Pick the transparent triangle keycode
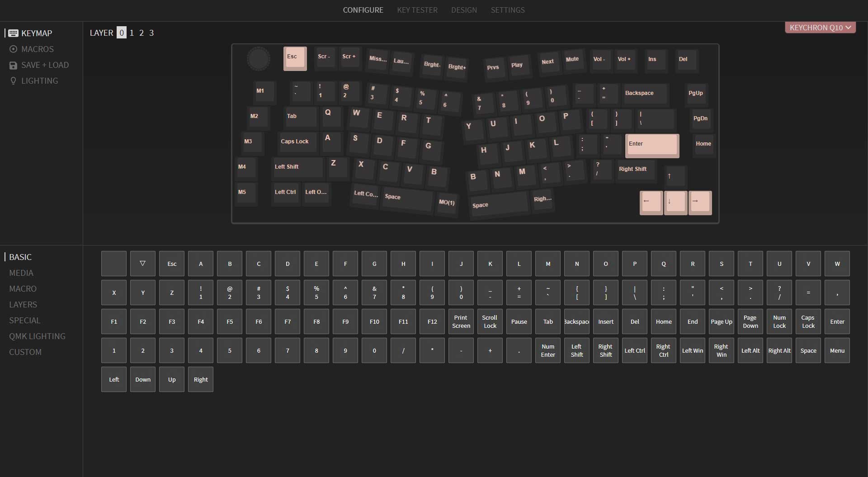 point(142,264)
